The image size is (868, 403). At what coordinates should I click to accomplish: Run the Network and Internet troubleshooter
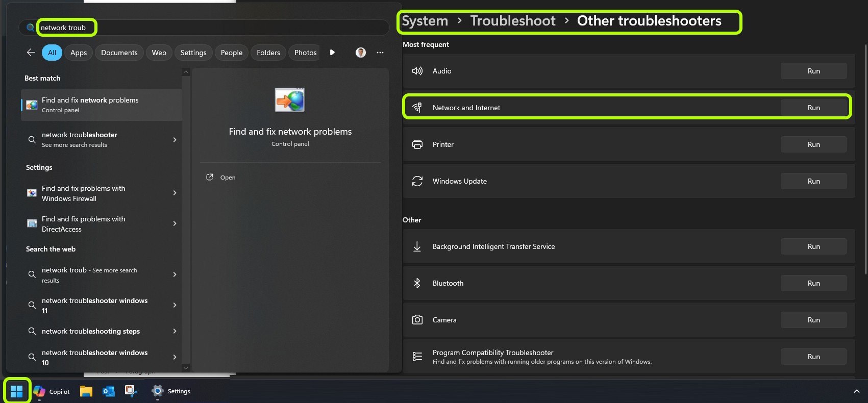point(813,108)
